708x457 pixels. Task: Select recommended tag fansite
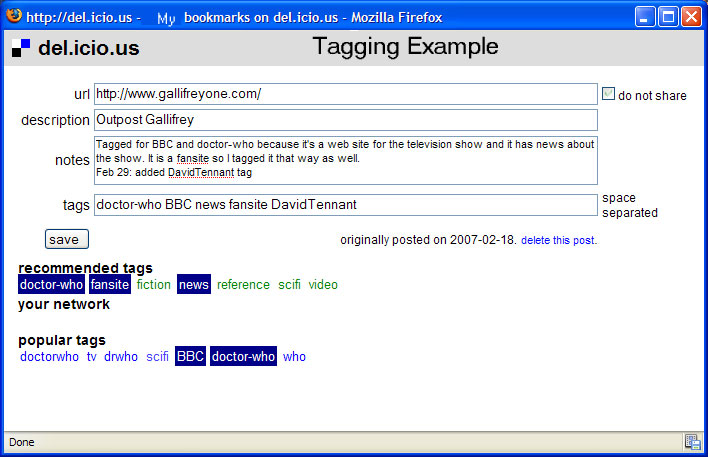(x=110, y=284)
